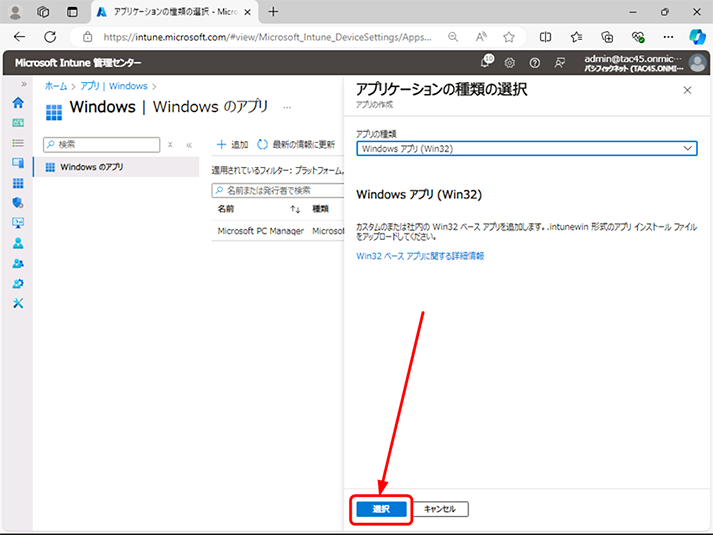Open browser profile icon in title bar
Viewport: 713px width, 535px height.
15,12
